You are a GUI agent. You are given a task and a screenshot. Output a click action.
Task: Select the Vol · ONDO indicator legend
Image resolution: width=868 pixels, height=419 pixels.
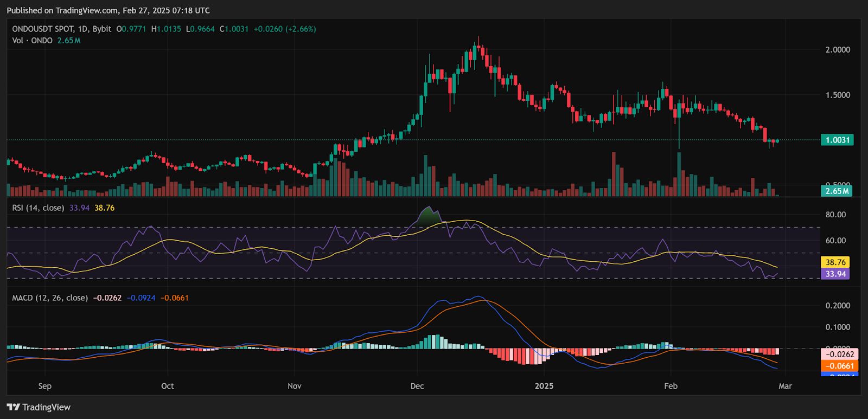(x=33, y=41)
